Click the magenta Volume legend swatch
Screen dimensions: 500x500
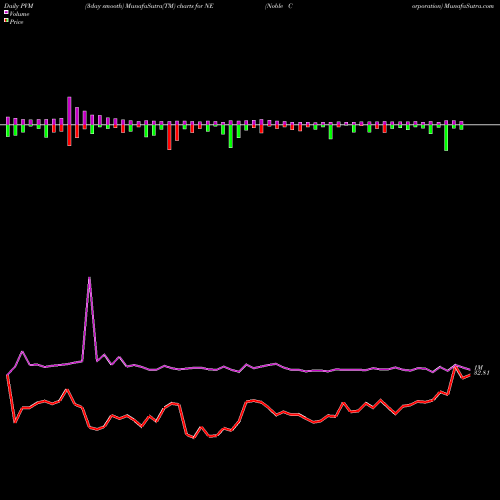[x=6, y=12]
